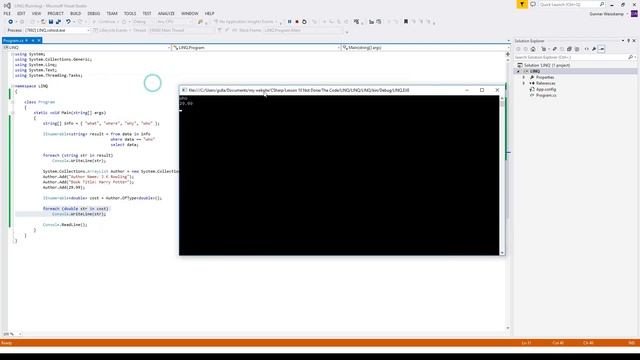
Task: Open the WINDOW menu
Action: pyautogui.click(x=190, y=13)
